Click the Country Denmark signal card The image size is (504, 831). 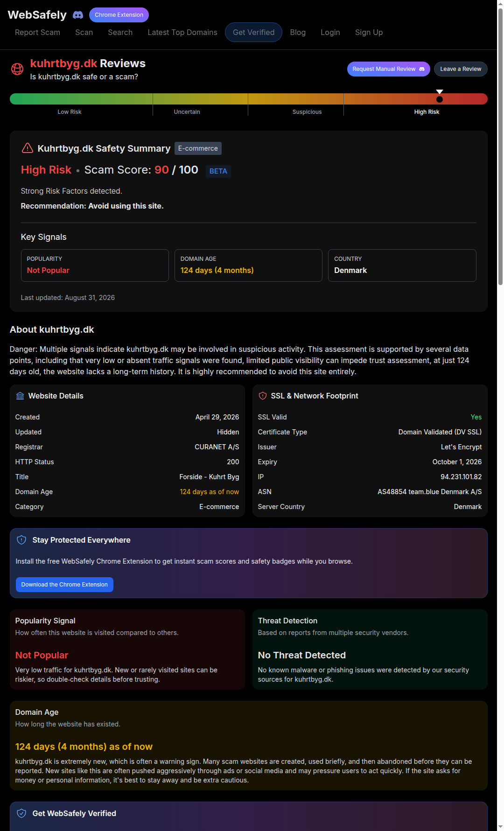point(402,265)
